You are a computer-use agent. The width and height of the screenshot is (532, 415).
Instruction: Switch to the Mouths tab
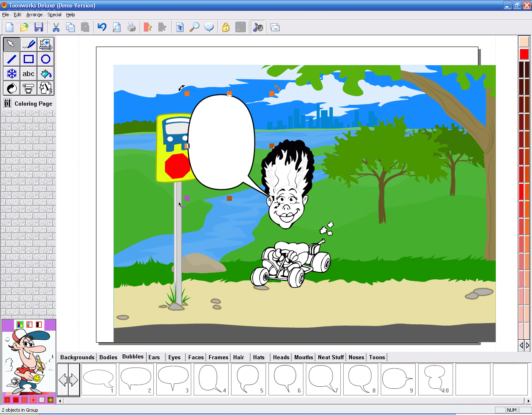click(304, 357)
